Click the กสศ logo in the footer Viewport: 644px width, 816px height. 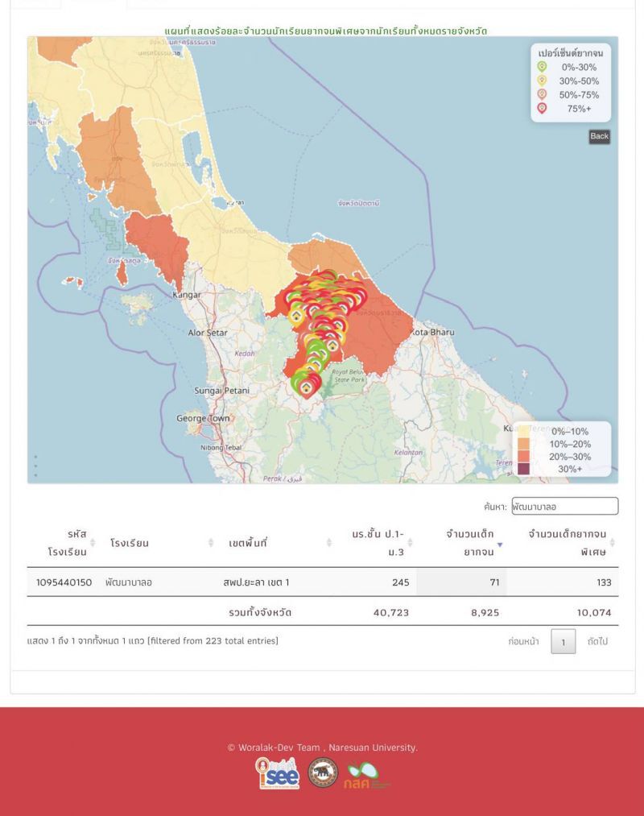[x=365, y=776]
